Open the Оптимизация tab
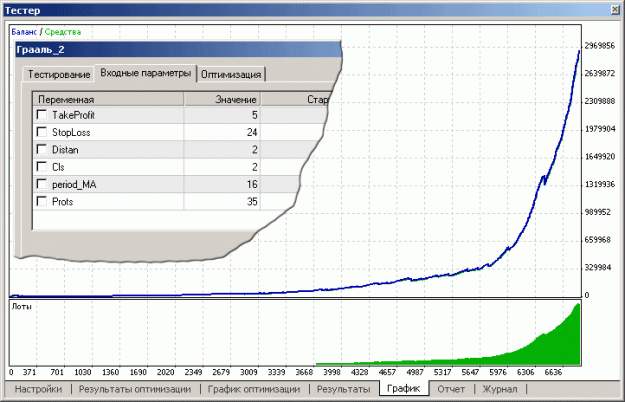The height and width of the screenshot is (402, 625). coord(231,75)
